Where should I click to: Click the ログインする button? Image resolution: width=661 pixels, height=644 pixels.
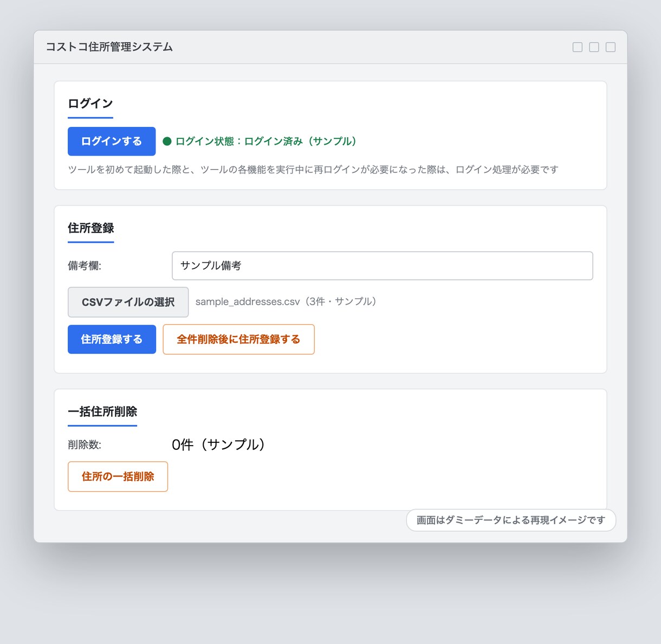pyautogui.click(x=112, y=141)
